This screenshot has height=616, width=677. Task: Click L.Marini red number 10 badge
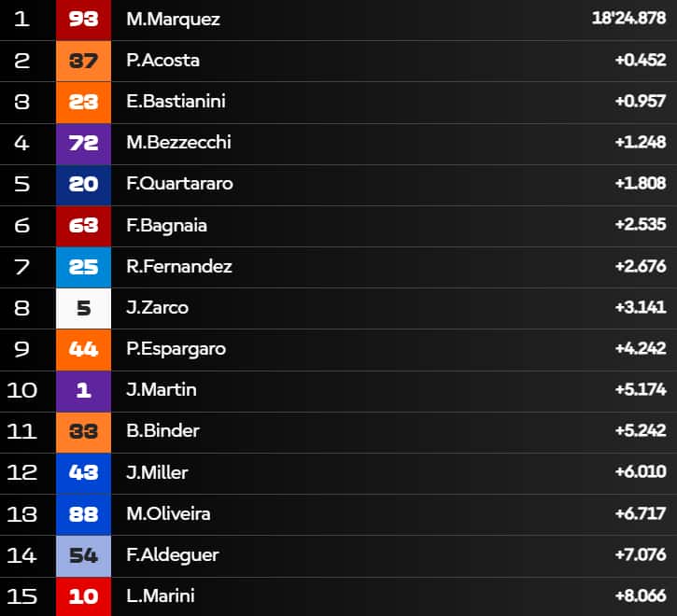click(x=83, y=596)
